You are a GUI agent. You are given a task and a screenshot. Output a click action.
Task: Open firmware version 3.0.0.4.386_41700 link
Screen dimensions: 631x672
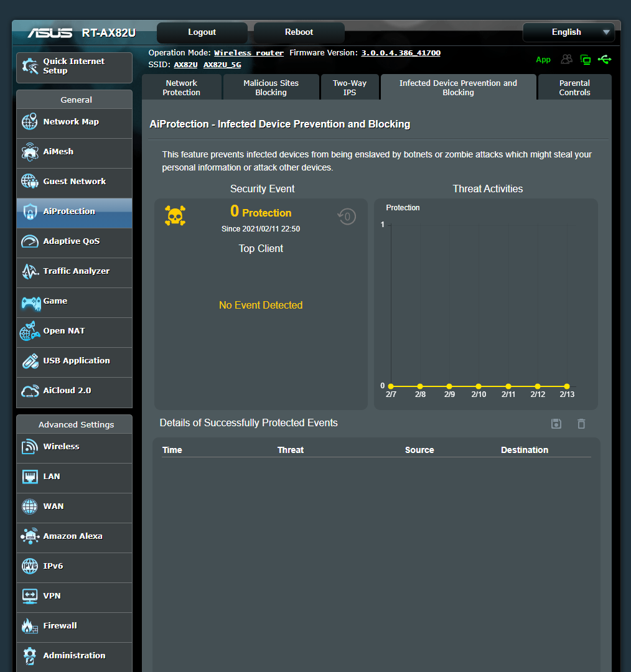400,53
